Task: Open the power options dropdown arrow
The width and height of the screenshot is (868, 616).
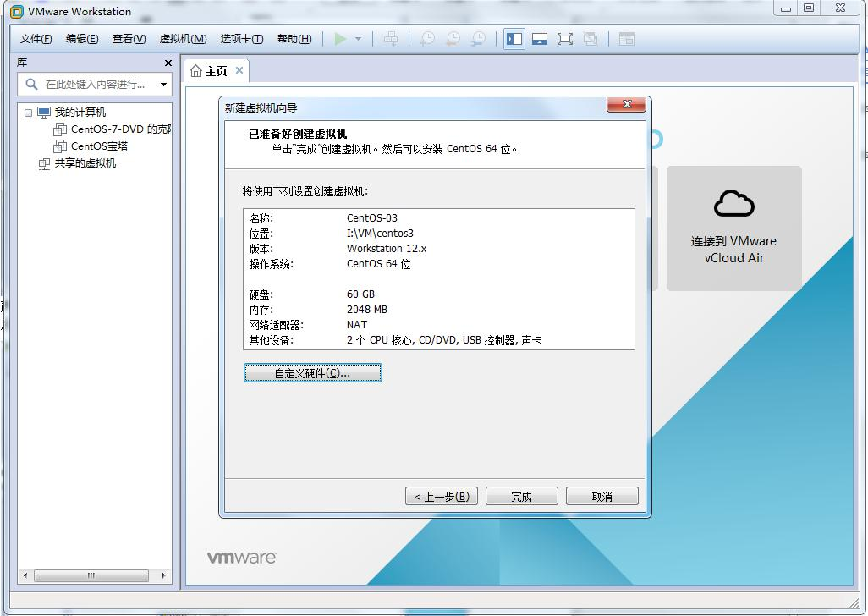Action: (x=358, y=39)
